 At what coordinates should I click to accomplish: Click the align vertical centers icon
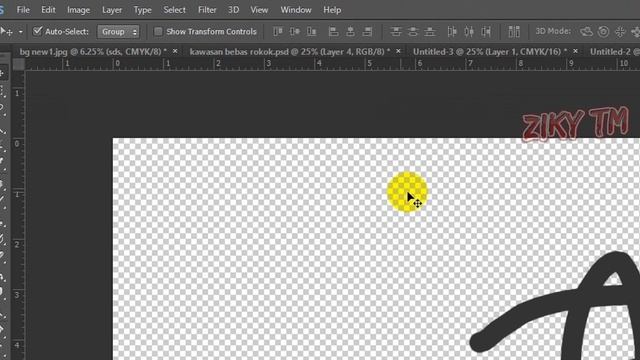pos(295,31)
